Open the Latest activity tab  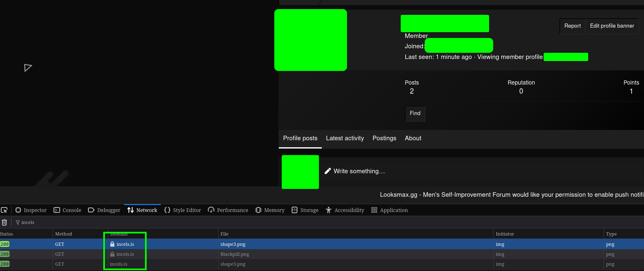click(345, 138)
